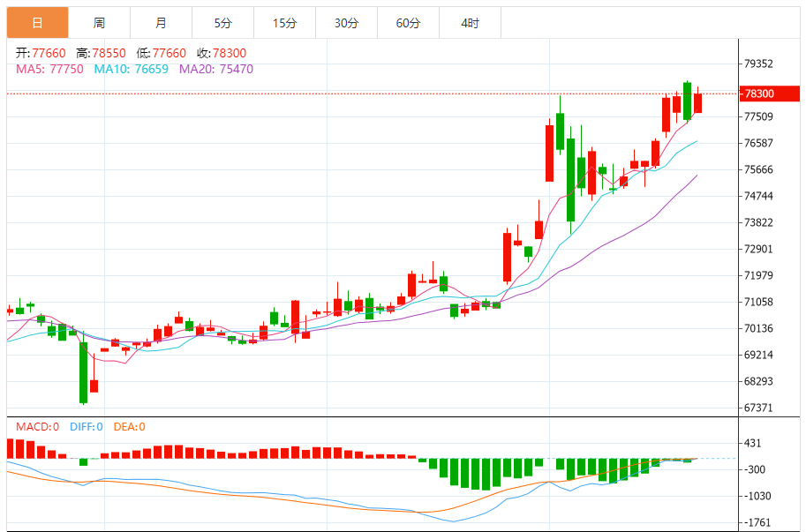Select the 15分 timeframe tab
Viewport: 806px width, 532px height.
tap(284, 23)
